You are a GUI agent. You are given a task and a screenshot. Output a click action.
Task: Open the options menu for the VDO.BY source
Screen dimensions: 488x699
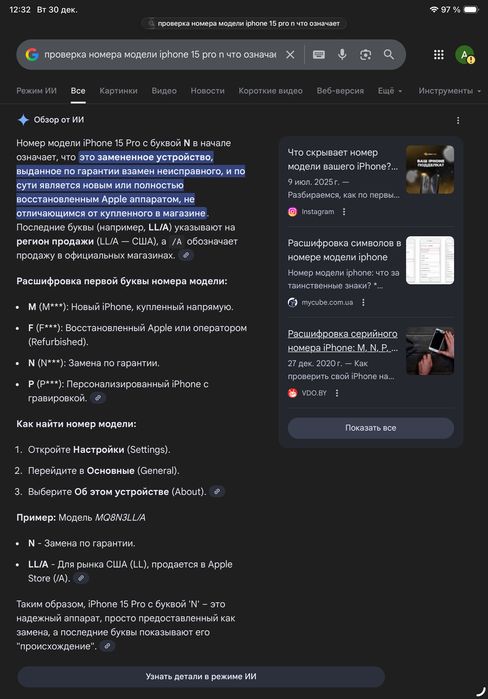337,393
